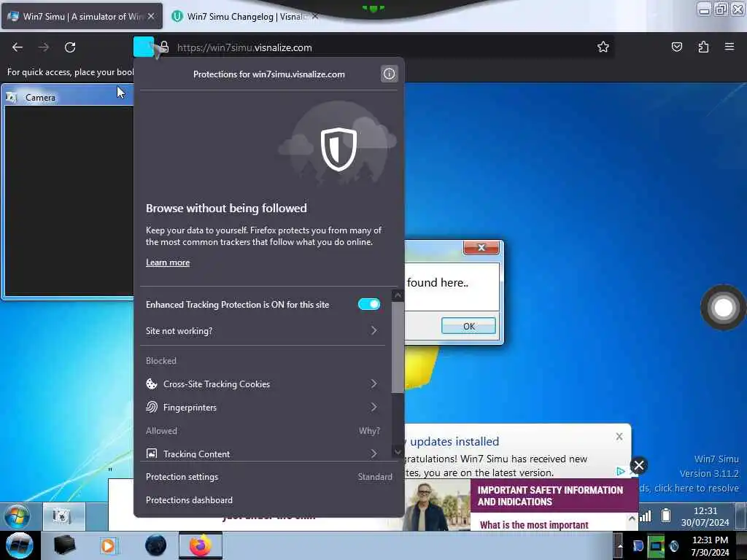Switch to Win7 Simu simulator tab
Image resolution: width=747 pixels, height=560 pixels.
(82, 16)
